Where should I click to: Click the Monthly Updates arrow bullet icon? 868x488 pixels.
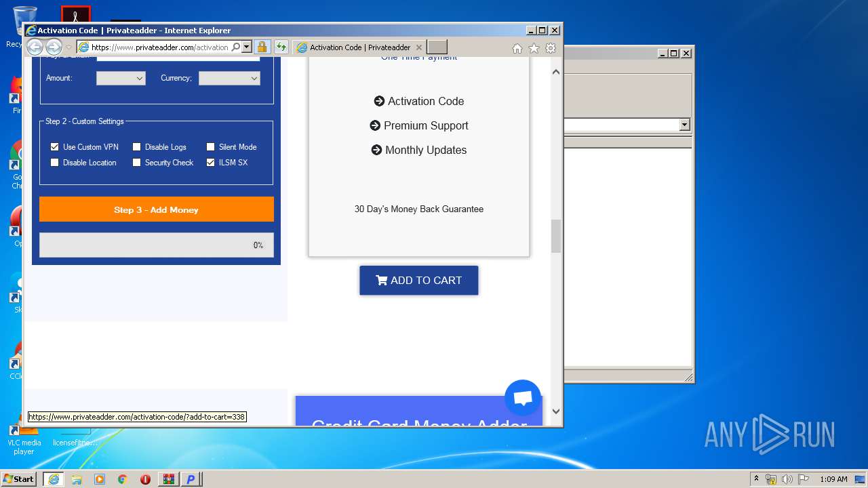tap(376, 150)
